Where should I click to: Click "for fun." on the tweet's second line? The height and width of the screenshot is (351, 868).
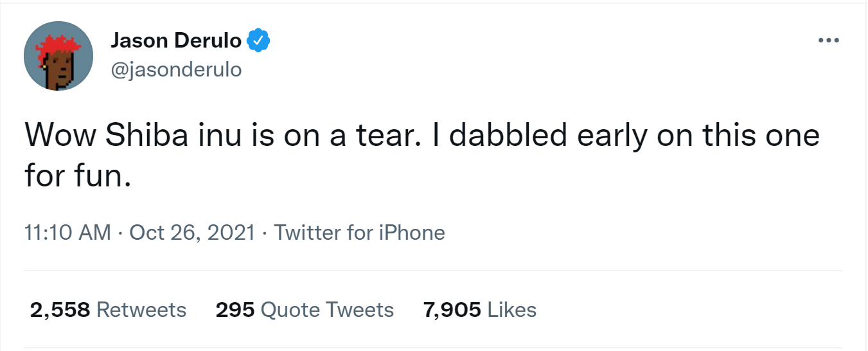(x=78, y=174)
